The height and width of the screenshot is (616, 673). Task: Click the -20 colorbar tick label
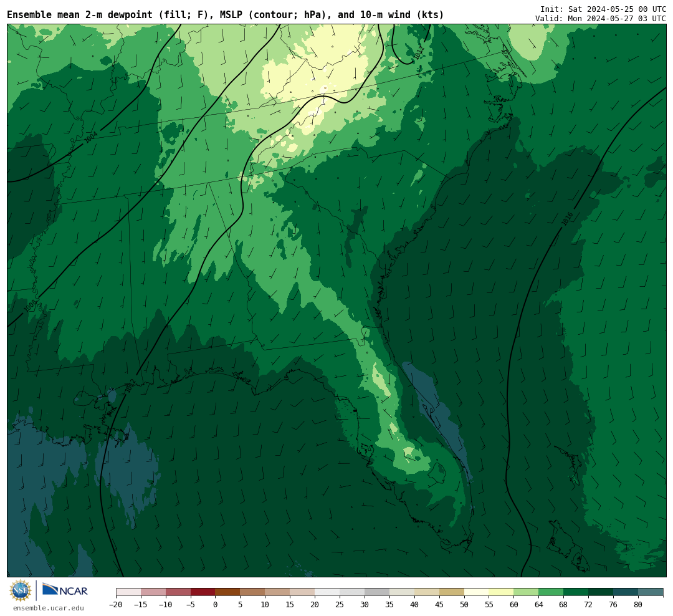click(x=116, y=604)
